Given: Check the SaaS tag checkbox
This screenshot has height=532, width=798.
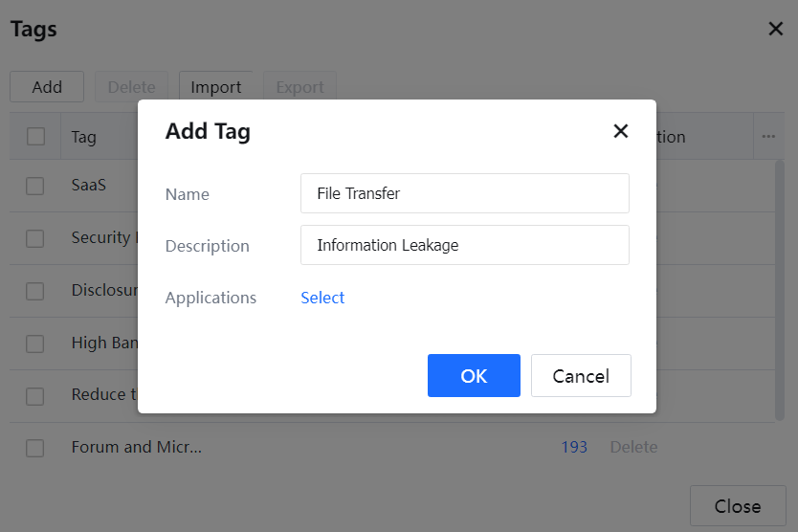Looking at the screenshot, I should click(x=35, y=186).
